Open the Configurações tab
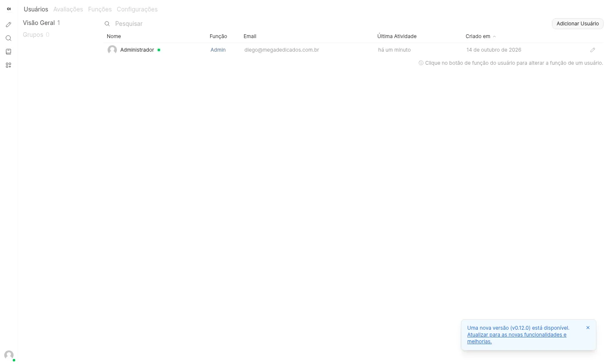 coord(137,9)
